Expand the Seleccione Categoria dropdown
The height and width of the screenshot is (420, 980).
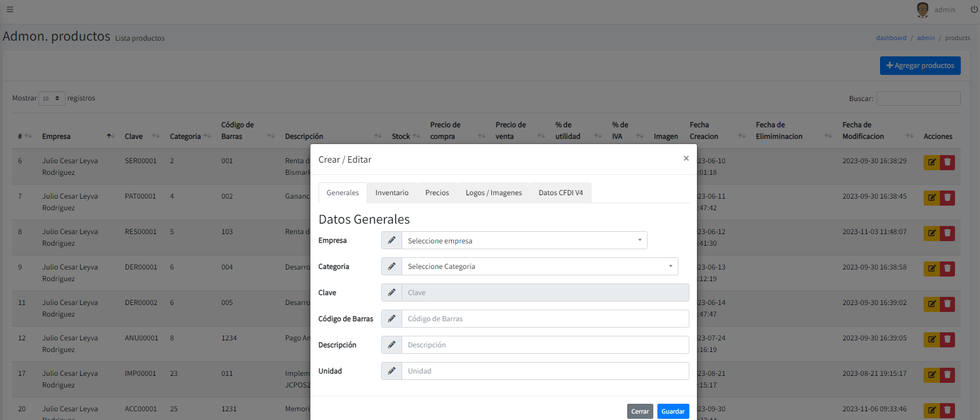[x=539, y=267]
